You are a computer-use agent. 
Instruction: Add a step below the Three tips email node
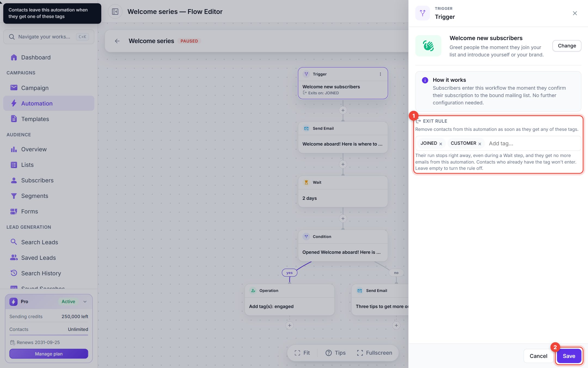click(396, 325)
